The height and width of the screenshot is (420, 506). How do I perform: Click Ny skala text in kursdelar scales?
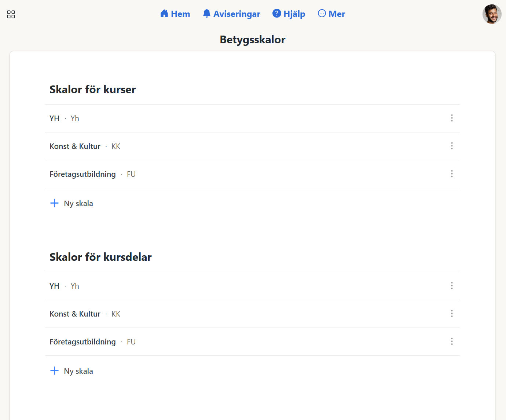pyautogui.click(x=78, y=371)
